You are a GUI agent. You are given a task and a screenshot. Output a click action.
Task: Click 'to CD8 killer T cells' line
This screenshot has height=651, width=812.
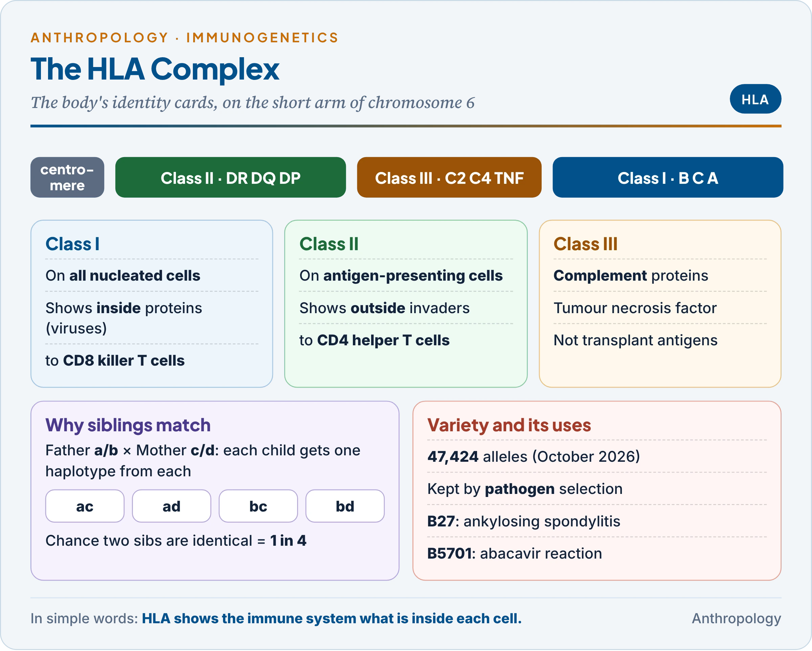point(115,360)
